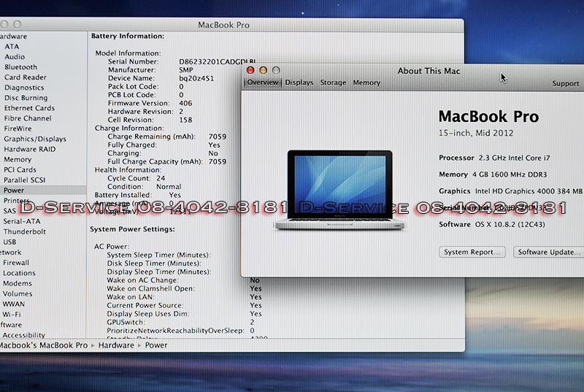Close the About This Mac window
Viewport: 584px width, 392px height.
pyautogui.click(x=250, y=70)
